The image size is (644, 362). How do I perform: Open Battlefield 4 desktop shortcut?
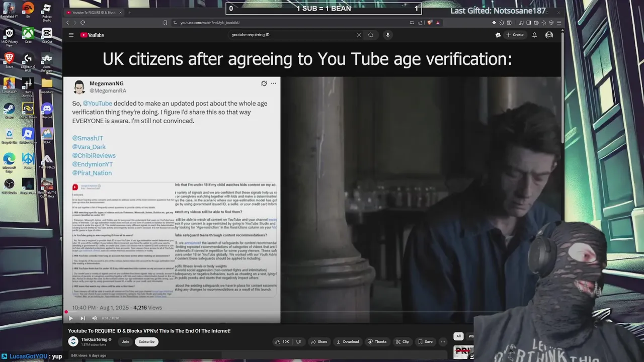click(9, 11)
